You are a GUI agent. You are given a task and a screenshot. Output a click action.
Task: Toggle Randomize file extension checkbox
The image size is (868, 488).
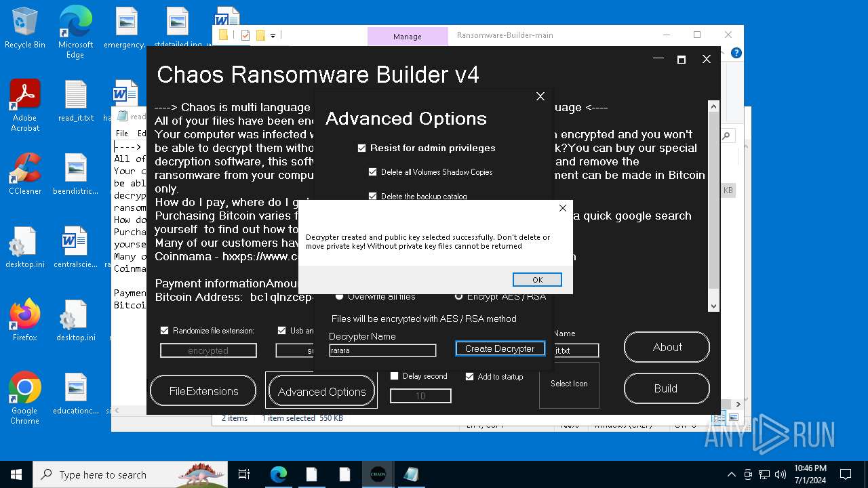(164, 331)
